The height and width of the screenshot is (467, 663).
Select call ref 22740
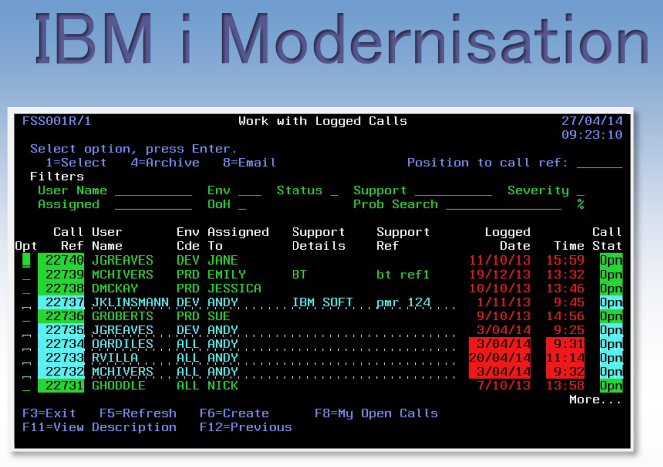coord(61,261)
